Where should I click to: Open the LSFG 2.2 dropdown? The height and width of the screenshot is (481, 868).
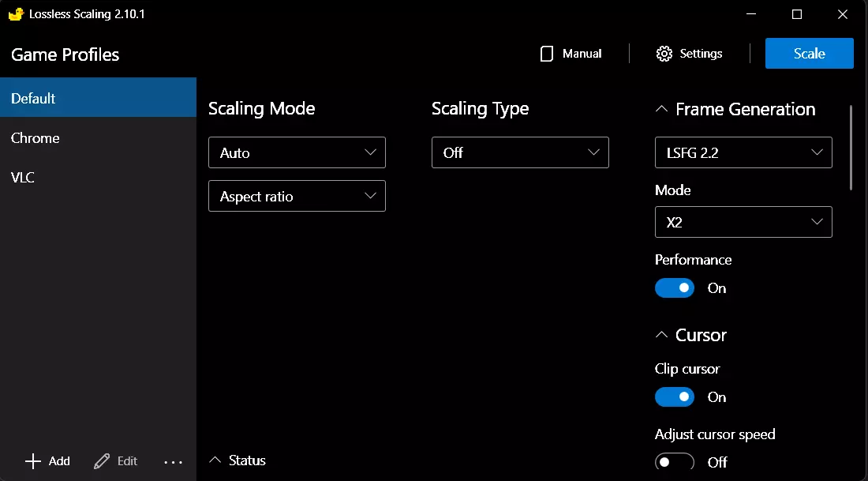(743, 152)
